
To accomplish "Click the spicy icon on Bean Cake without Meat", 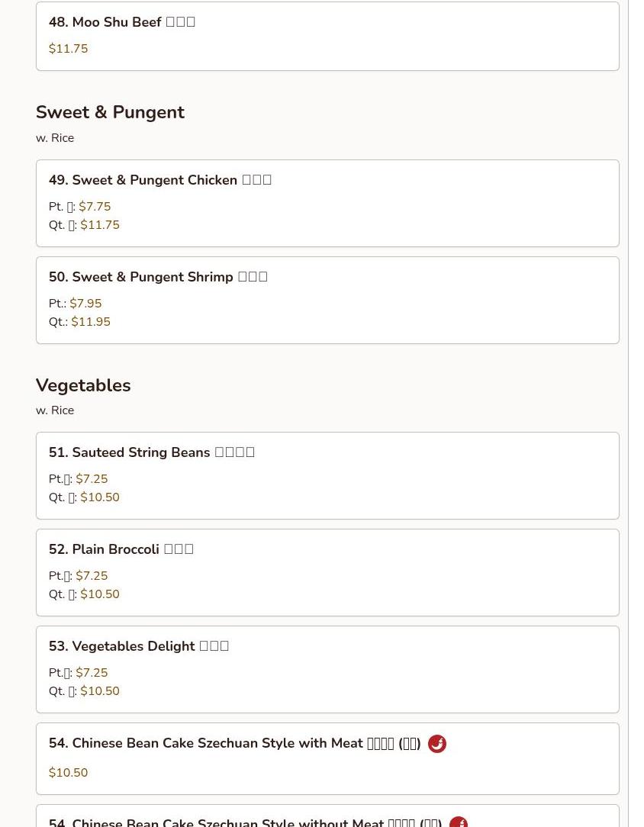I will coord(459,822).
